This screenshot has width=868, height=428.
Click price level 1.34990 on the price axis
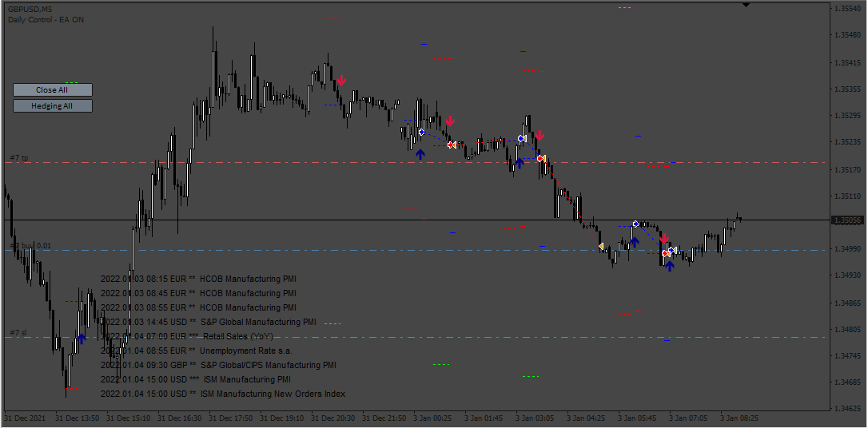(x=847, y=249)
